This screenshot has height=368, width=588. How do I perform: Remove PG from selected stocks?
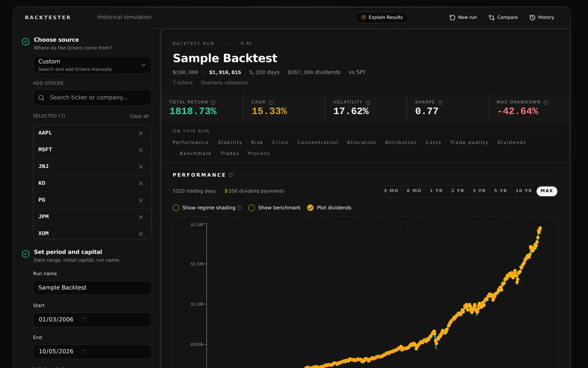click(x=141, y=200)
